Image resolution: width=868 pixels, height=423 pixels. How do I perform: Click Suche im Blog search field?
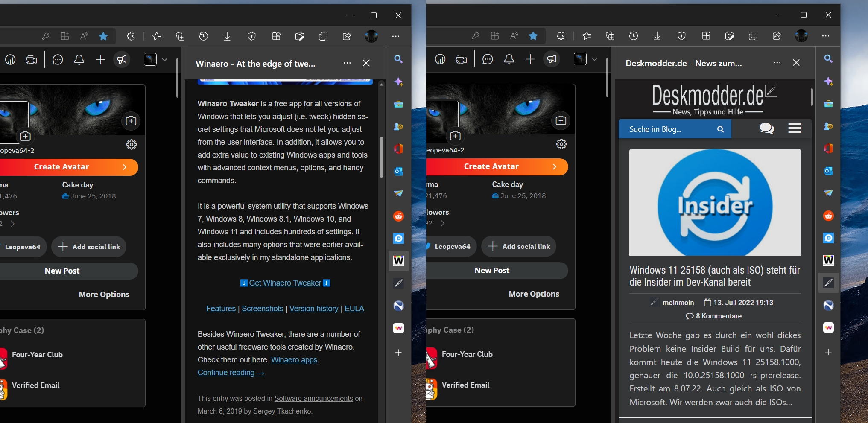(675, 129)
